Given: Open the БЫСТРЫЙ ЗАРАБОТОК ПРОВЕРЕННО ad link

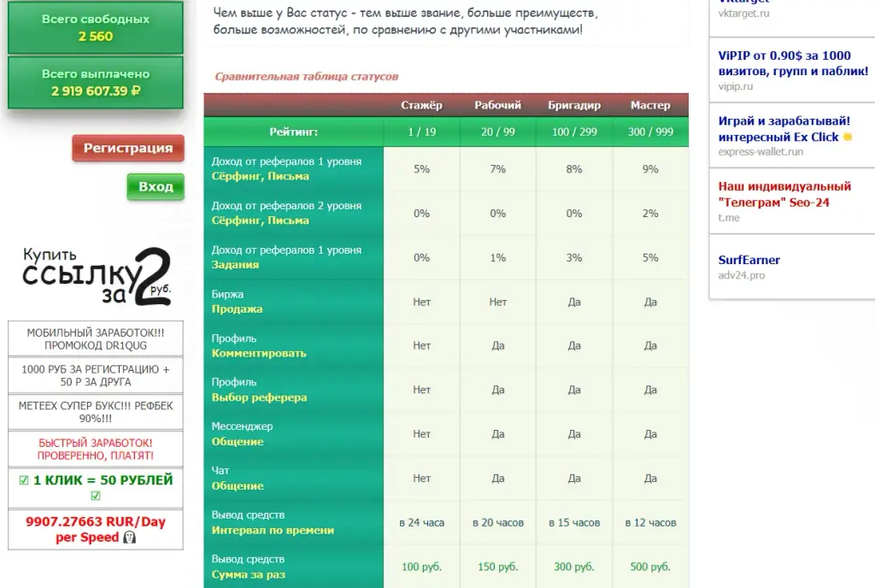Looking at the screenshot, I should pos(96,449).
